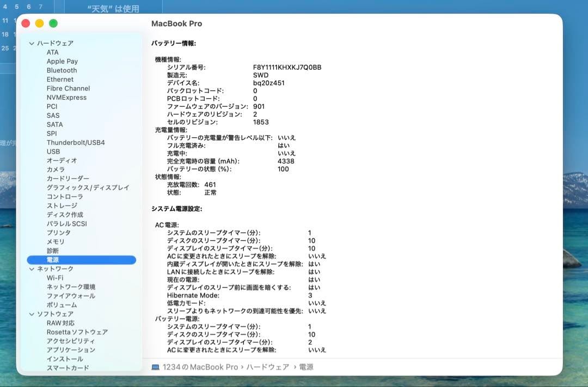Click the バッテリー電源 subsection label
The image size is (588, 387).
tap(177, 319)
